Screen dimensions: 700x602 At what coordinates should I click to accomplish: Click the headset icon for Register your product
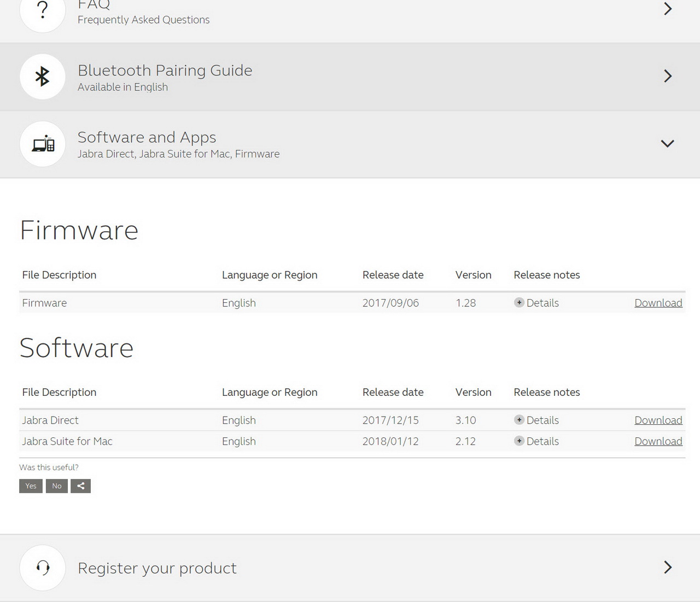pyautogui.click(x=43, y=568)
